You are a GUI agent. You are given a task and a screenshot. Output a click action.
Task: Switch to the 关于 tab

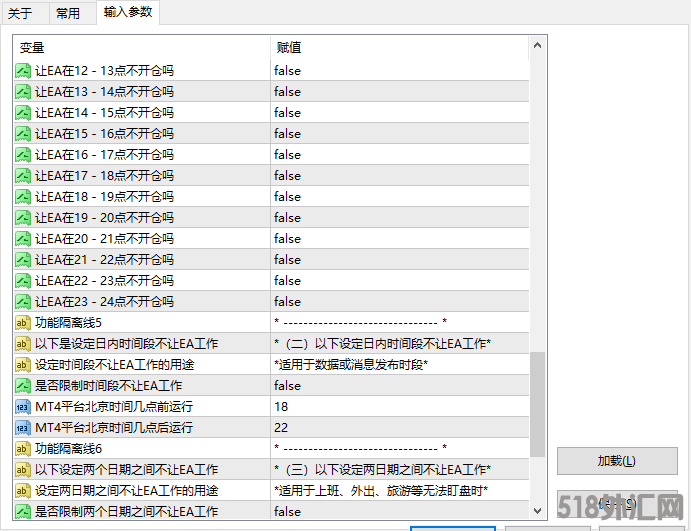[x=20, y=13]
